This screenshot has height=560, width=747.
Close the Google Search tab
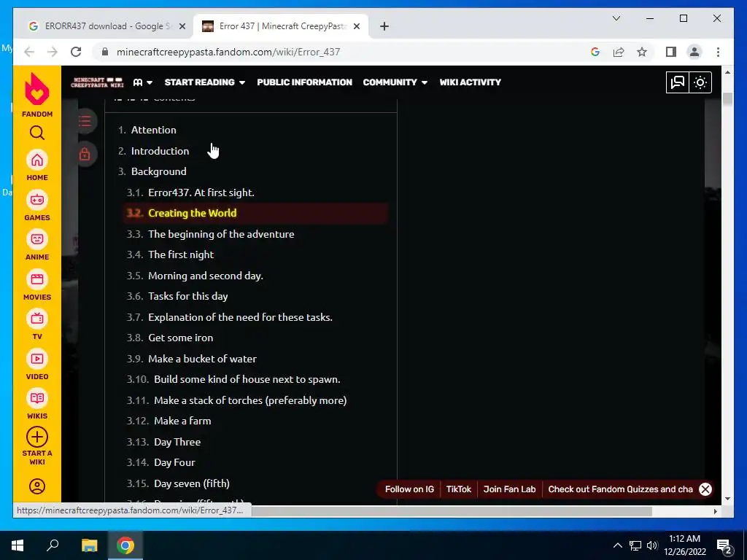pyautogui.click(x=182, y=27)
